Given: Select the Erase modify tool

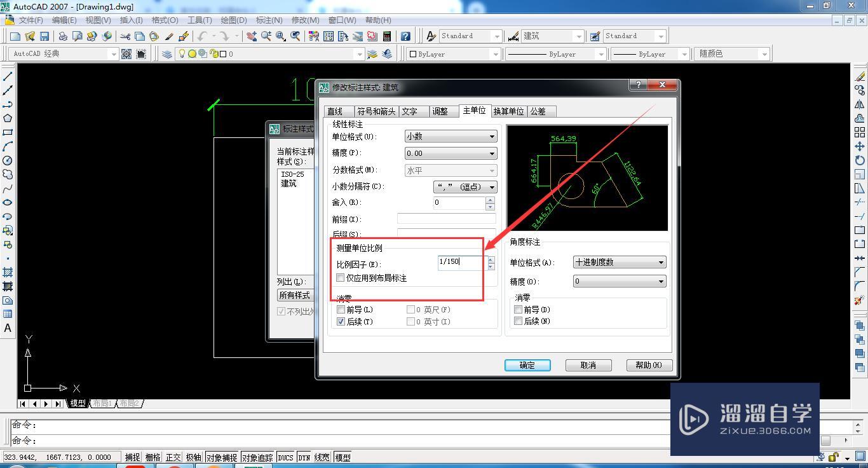Looking at the screenshot, I should 860,76.
